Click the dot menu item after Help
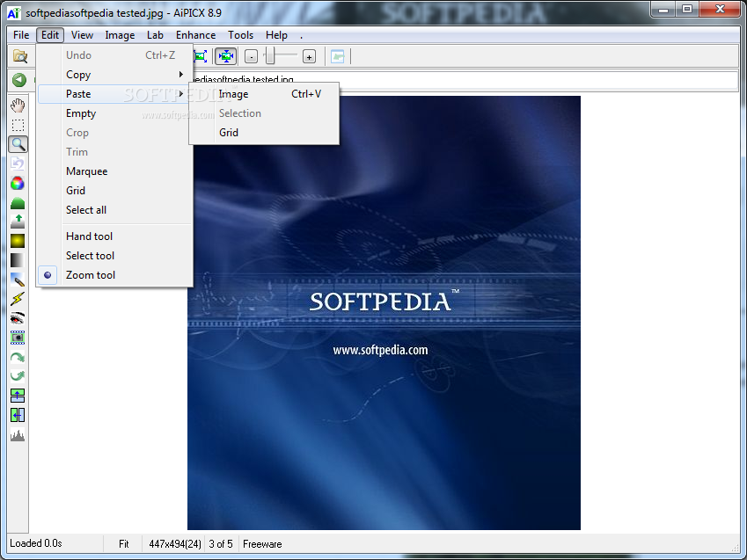Image resolution: width=747 pixels, height=560 pixels. click(x=301, y=35)
